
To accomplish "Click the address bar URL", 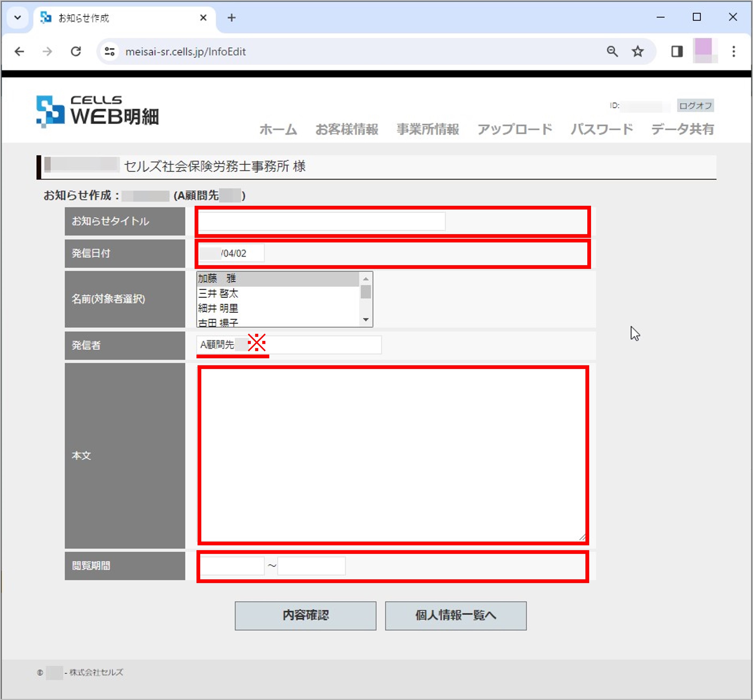I will (186, 52).
